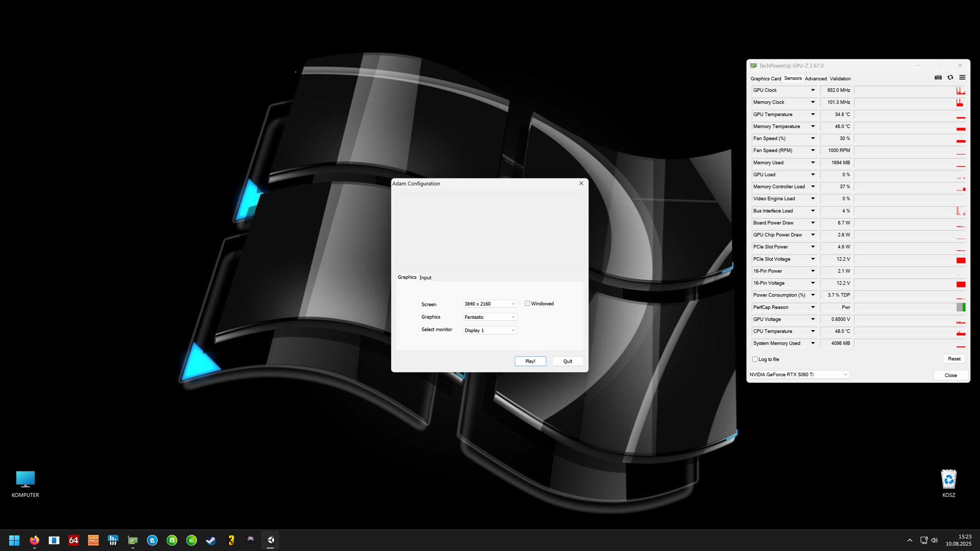The width and height of the screenshot is (980, 551).
Task: Open CPU-Z icon in taskbar
Action: click(x=93, y=540)
